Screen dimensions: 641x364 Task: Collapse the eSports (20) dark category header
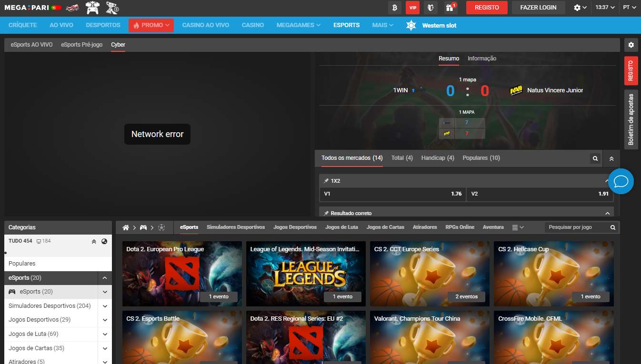tap(105, 278)
